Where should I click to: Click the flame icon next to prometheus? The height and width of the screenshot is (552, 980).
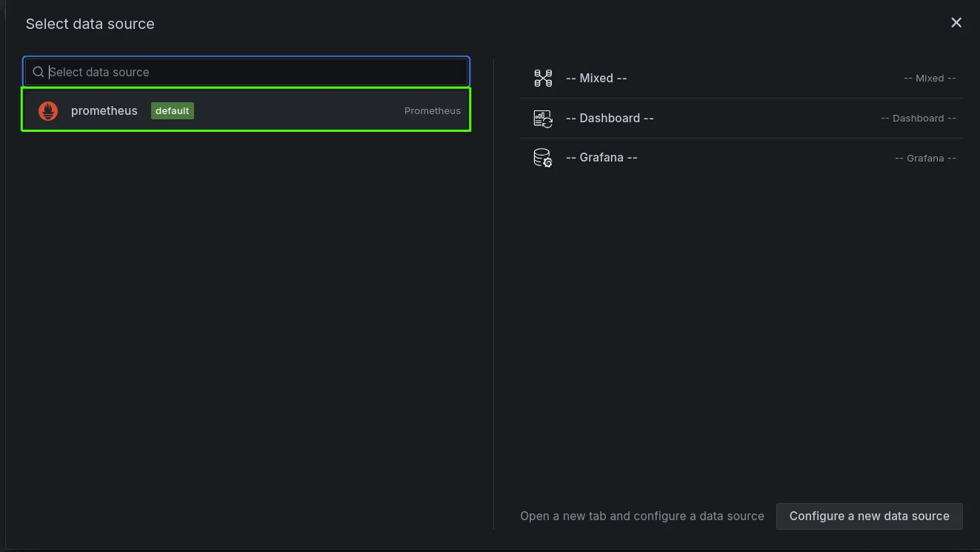coord(47,110)
